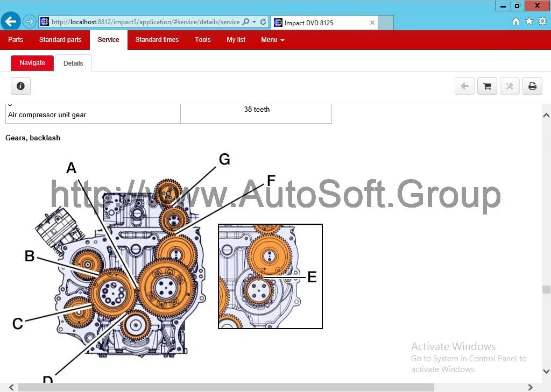Click the print icon button
Image resolution: width=551 pixels, height=392 pixels.
click(x=532, y=86)
